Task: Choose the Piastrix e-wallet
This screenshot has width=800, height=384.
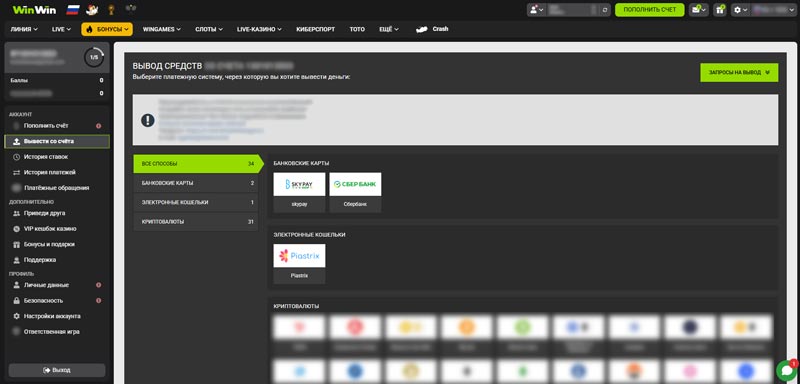Action: click(299, 264)
